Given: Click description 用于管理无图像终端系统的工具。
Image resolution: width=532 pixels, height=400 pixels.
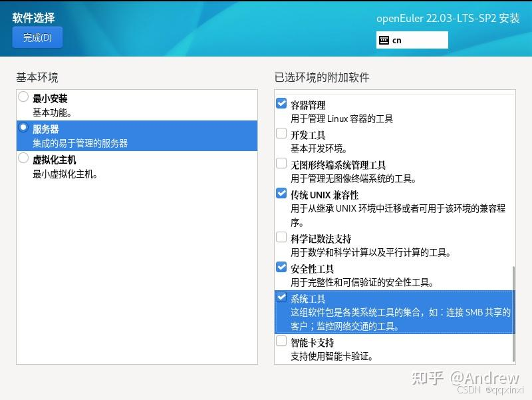Looking at the screenshot, I should 354,178.
